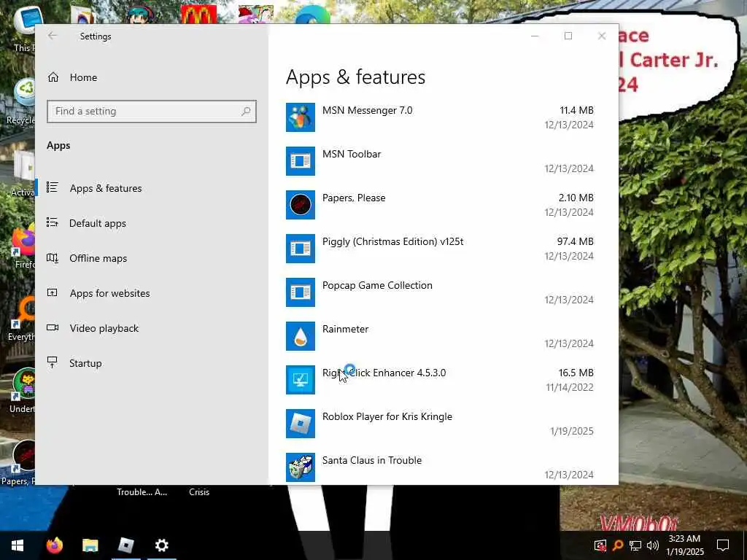Open Firefox from the taskbar
The width and height of the screenshot is (747, 560).
pyautogui.click(x=55, y=545)
